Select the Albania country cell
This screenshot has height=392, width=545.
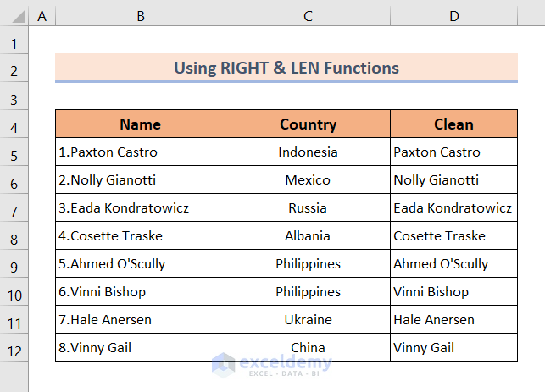click(308, 235)
